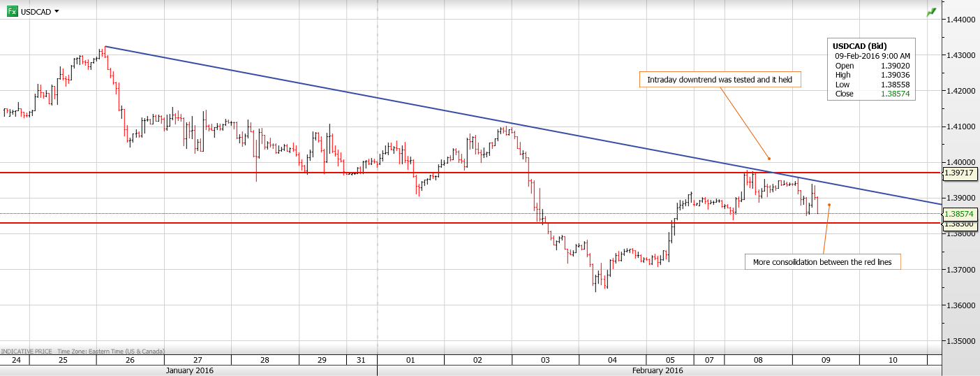Click the 1.38300 support level price tag

960,224
